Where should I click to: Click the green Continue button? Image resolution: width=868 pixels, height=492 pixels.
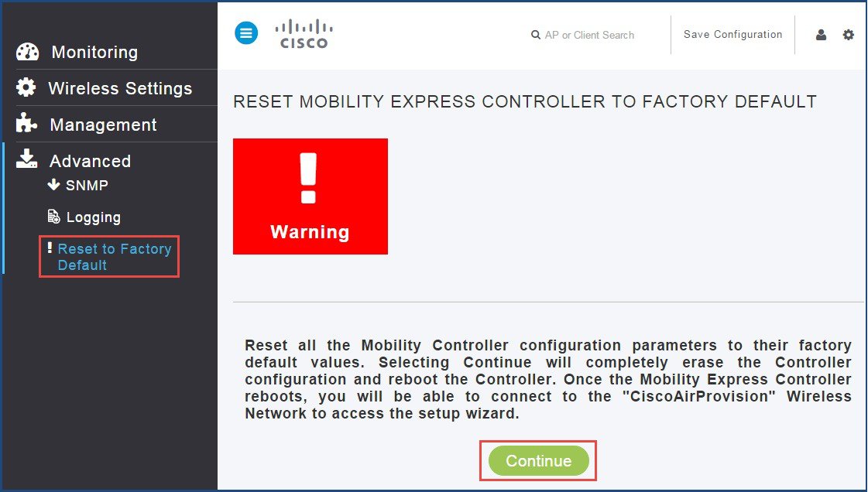pyautogui.click(x=538, y=460)
